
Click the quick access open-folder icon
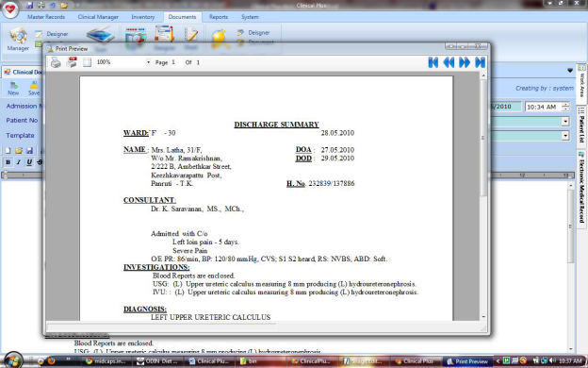(x=64, y=6)
